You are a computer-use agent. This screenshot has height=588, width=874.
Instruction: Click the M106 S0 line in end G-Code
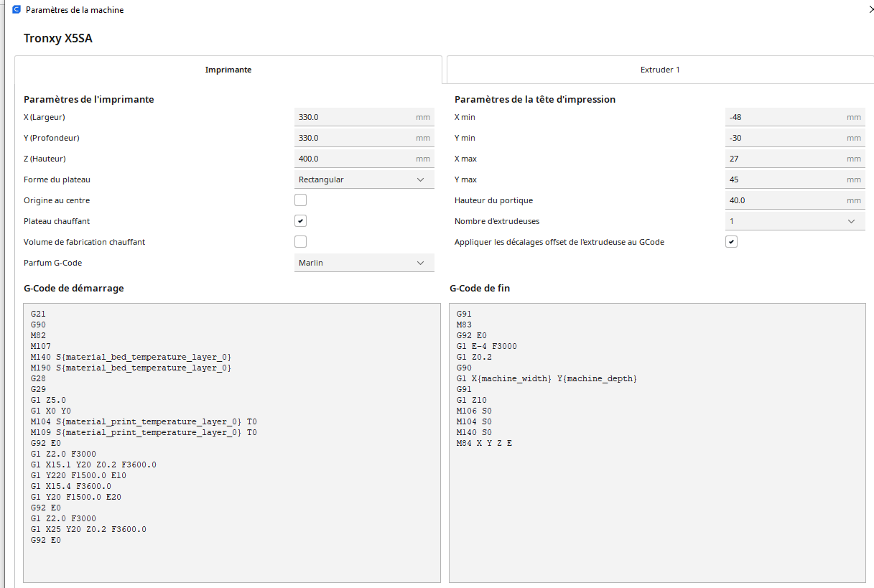[474, 411]
